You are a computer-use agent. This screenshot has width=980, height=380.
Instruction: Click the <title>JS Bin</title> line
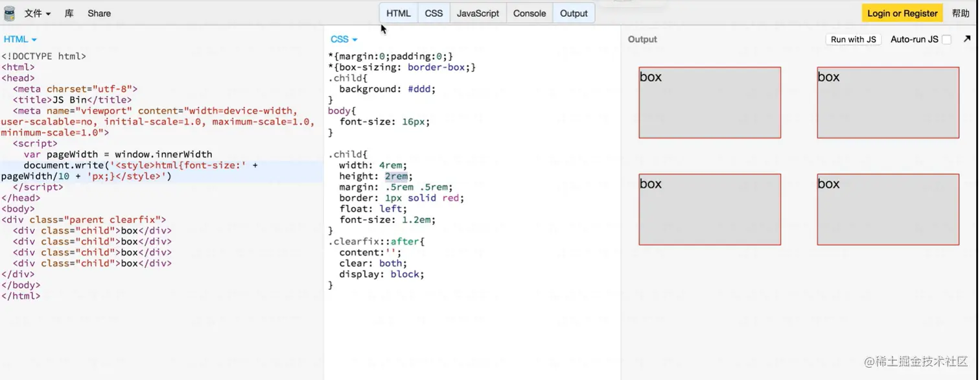72,100
